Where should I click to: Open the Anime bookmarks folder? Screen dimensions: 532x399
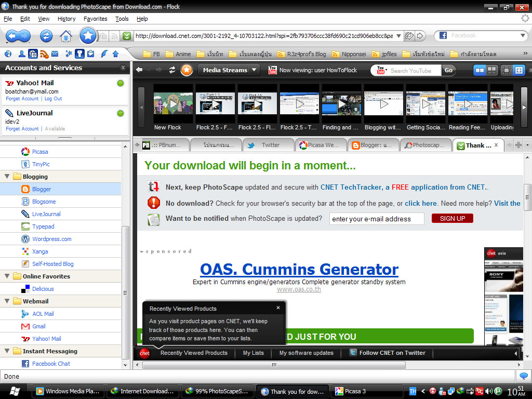178,54
